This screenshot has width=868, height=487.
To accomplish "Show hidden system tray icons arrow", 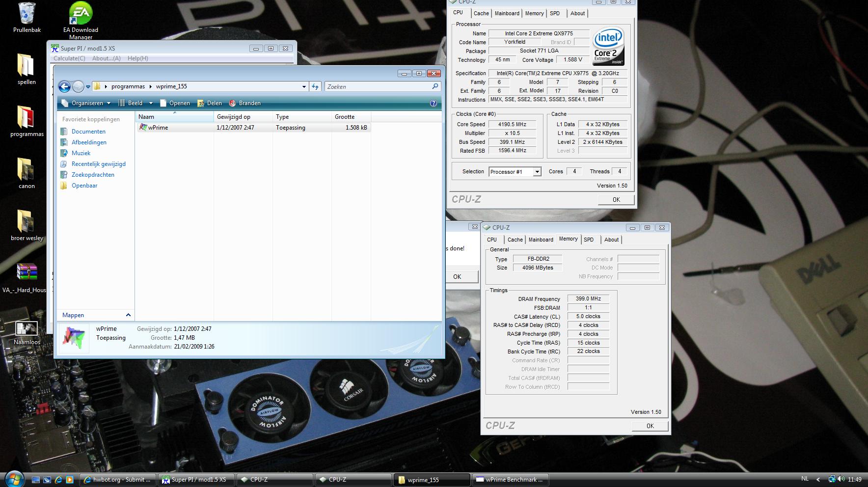I will coord(818,480).
